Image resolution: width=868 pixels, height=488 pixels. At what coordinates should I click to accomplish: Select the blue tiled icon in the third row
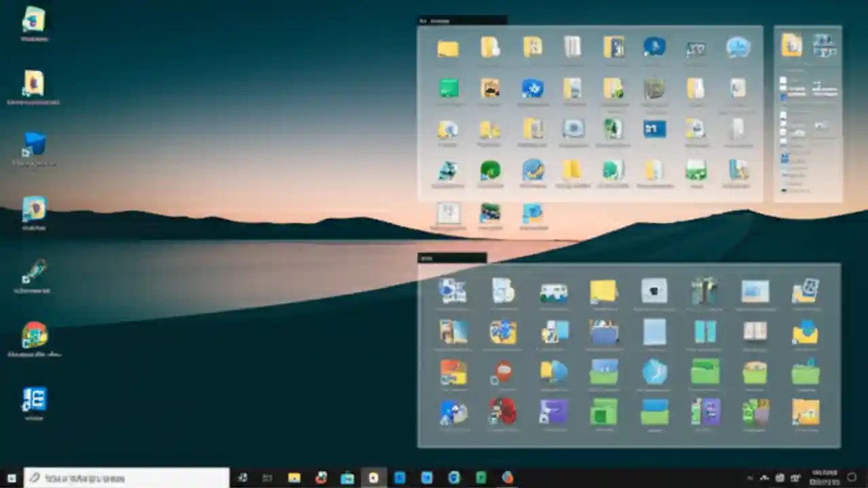click(654, 129)
